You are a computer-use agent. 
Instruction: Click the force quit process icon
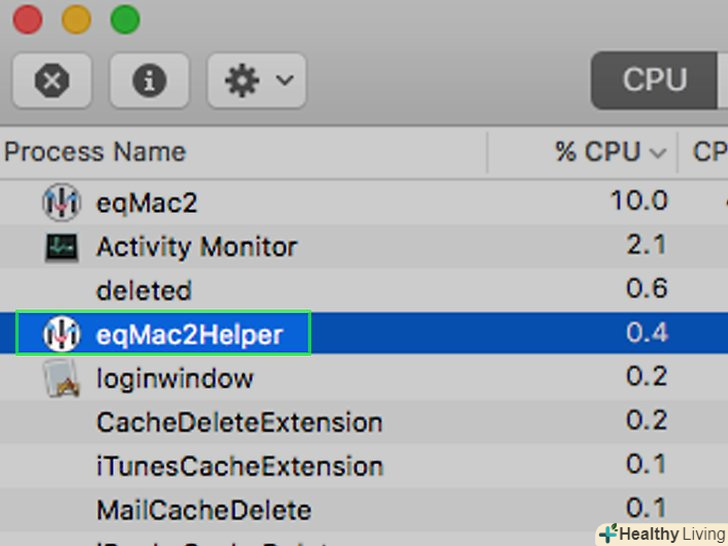pyautogui.click(x=51, y=81)
